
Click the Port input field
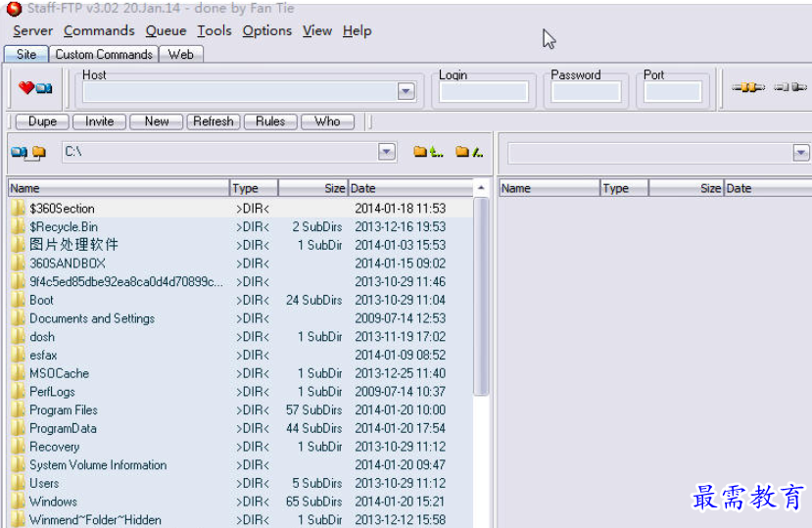click(673, 92)
